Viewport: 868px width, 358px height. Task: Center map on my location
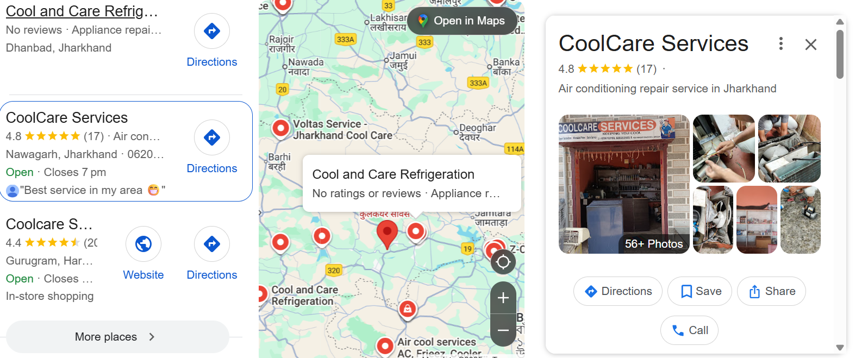503,262
